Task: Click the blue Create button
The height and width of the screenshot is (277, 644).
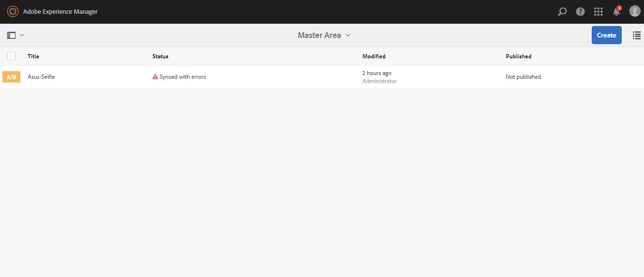Action: pos(606,35)
